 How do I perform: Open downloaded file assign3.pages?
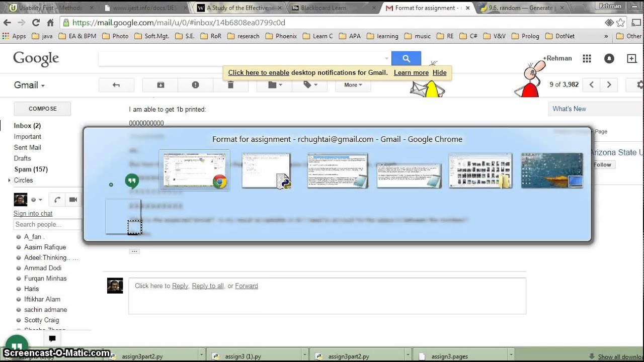(x=450, y=356)
